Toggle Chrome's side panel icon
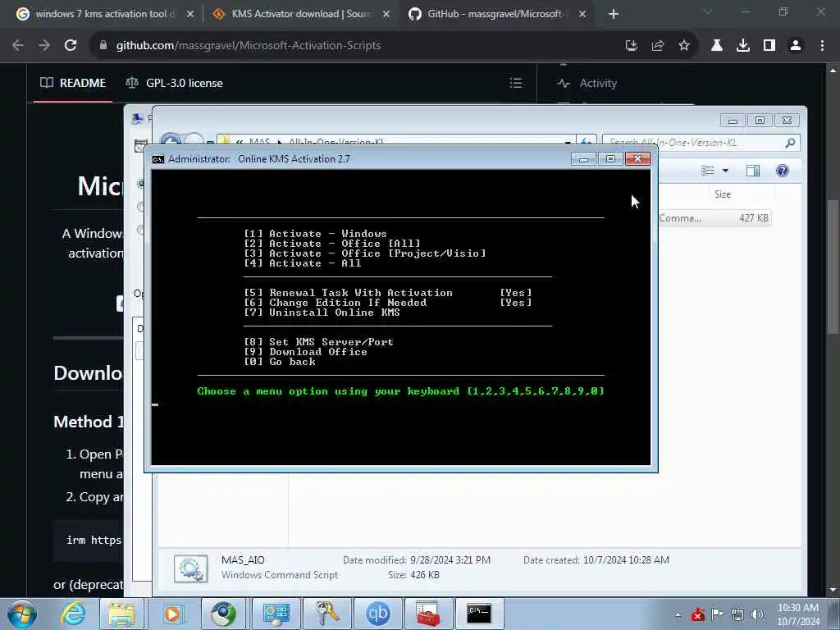Viewport: 840px width, 630px height. [x=769, y=46]
